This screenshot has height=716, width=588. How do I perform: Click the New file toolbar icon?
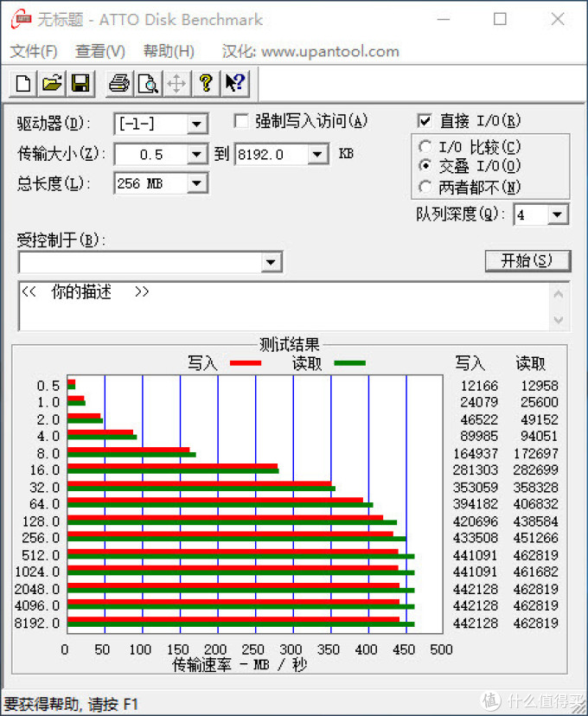click(23, 83)
